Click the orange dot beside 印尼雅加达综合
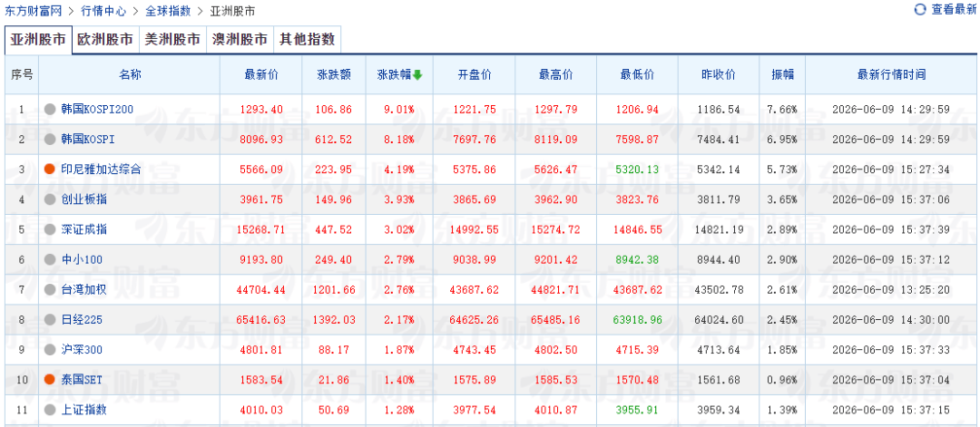 click(50, 170)
